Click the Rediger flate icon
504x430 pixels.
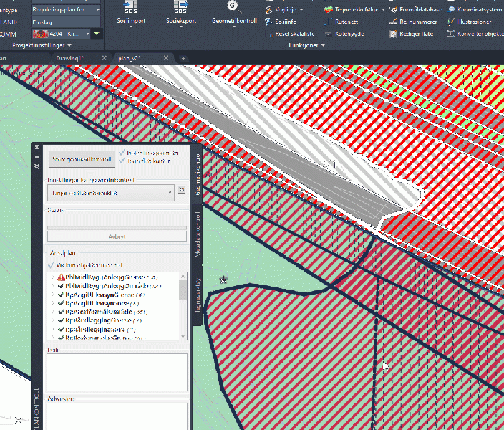pos(393,34)
